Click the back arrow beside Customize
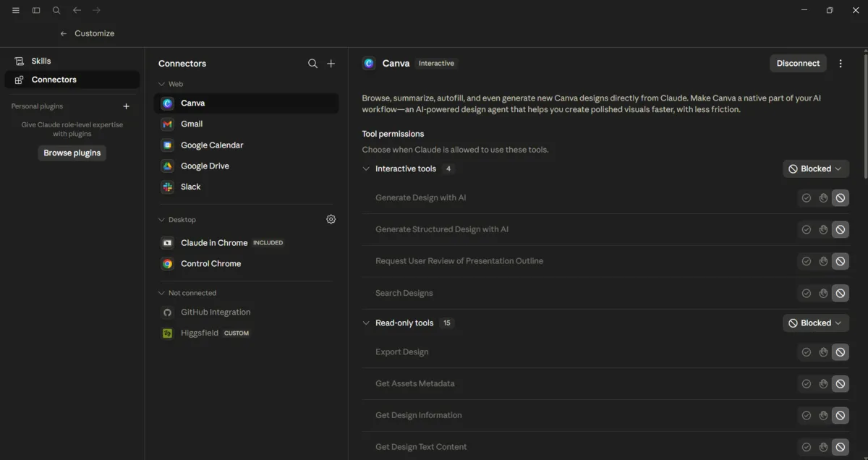 64,33
